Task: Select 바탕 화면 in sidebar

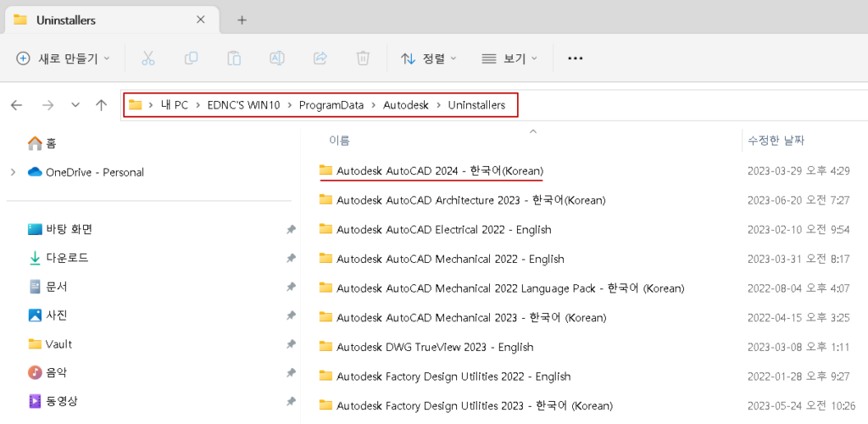Action: point(60,229)
